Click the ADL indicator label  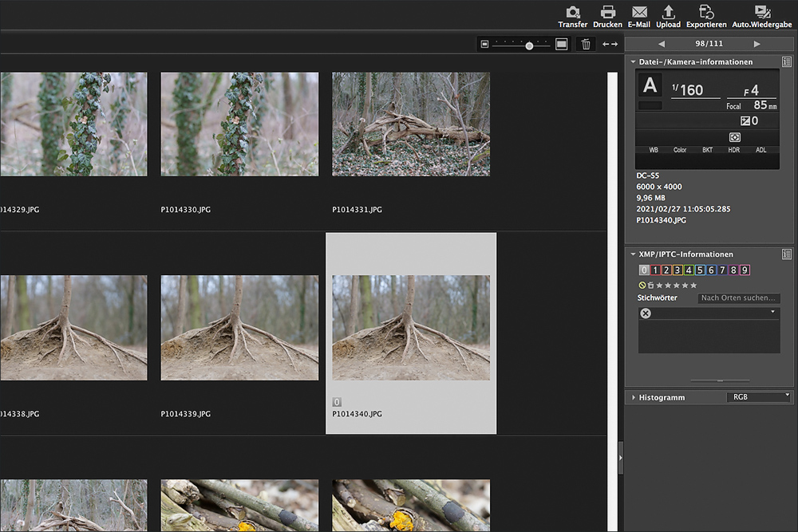[760, 150]
